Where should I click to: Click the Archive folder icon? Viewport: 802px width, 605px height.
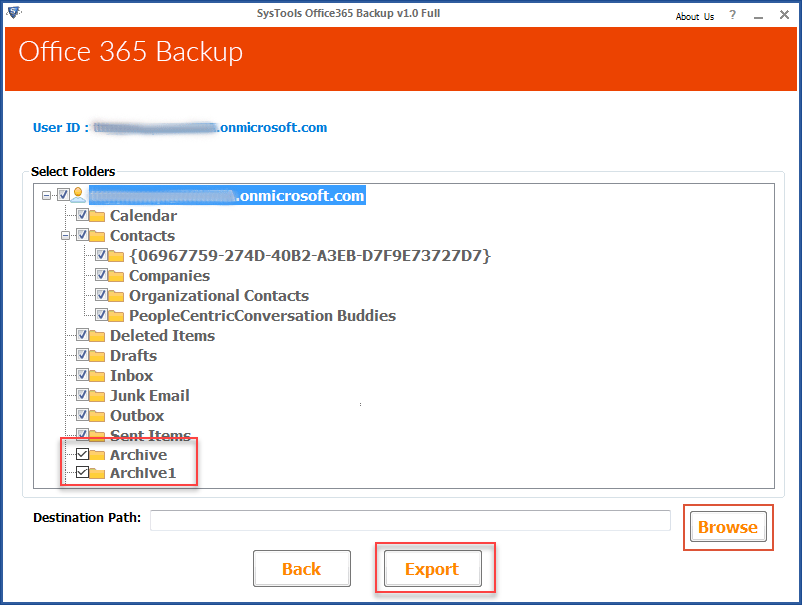tap(97, 455)
